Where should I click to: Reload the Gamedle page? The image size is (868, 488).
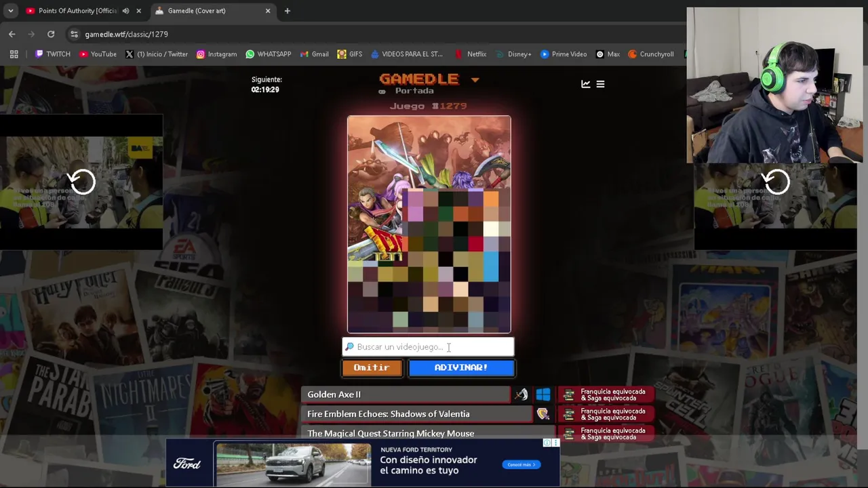pyautogui.click(x=51, y=34)
